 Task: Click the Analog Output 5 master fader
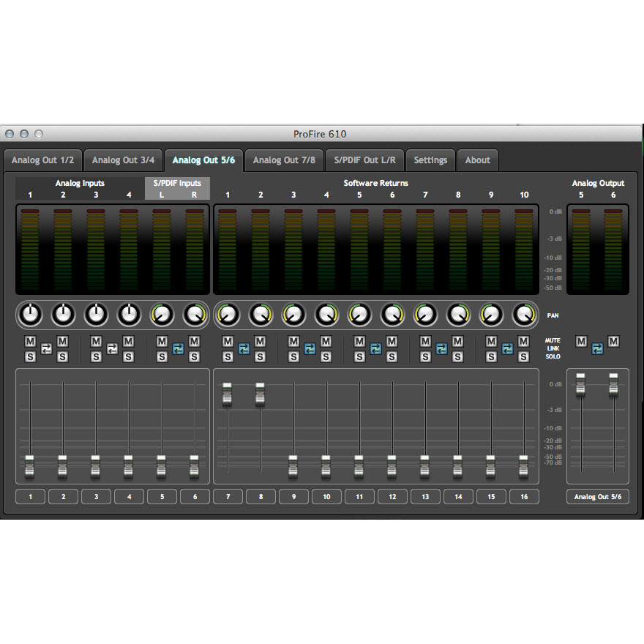point(580,385)
